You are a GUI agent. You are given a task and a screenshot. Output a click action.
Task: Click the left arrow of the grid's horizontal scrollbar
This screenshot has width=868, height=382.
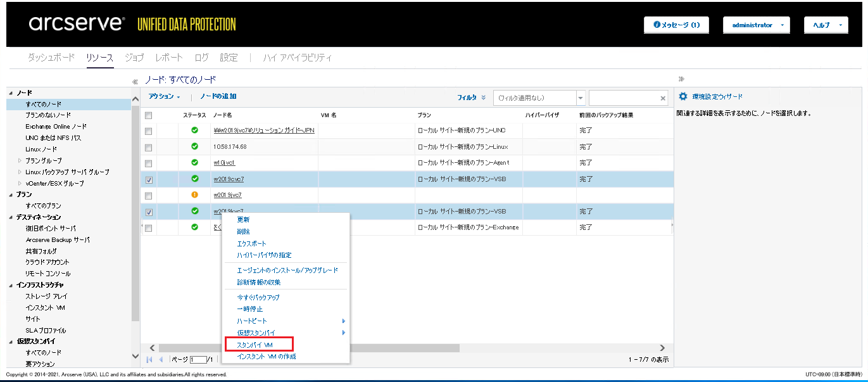click(x=152, y=348)
